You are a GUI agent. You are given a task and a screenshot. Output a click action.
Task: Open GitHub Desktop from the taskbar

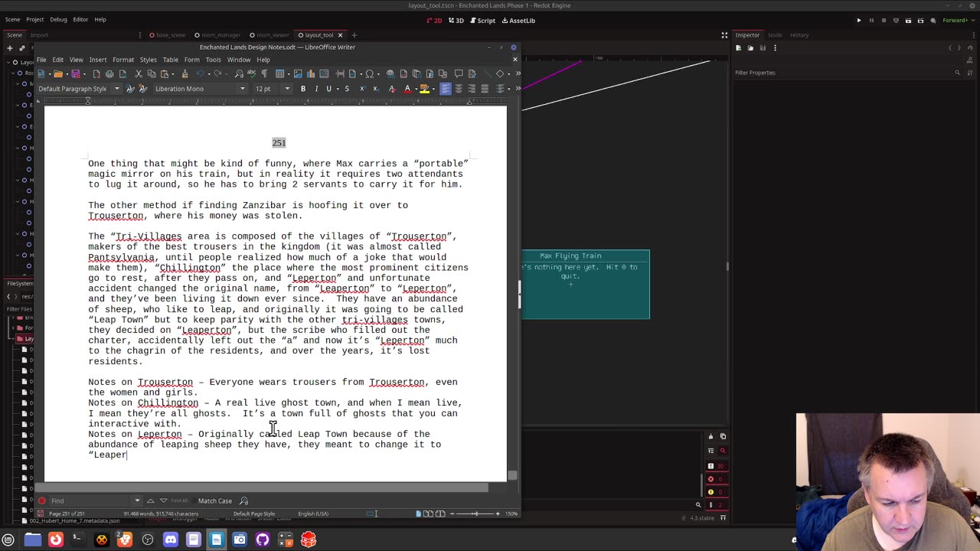(263, 540)
